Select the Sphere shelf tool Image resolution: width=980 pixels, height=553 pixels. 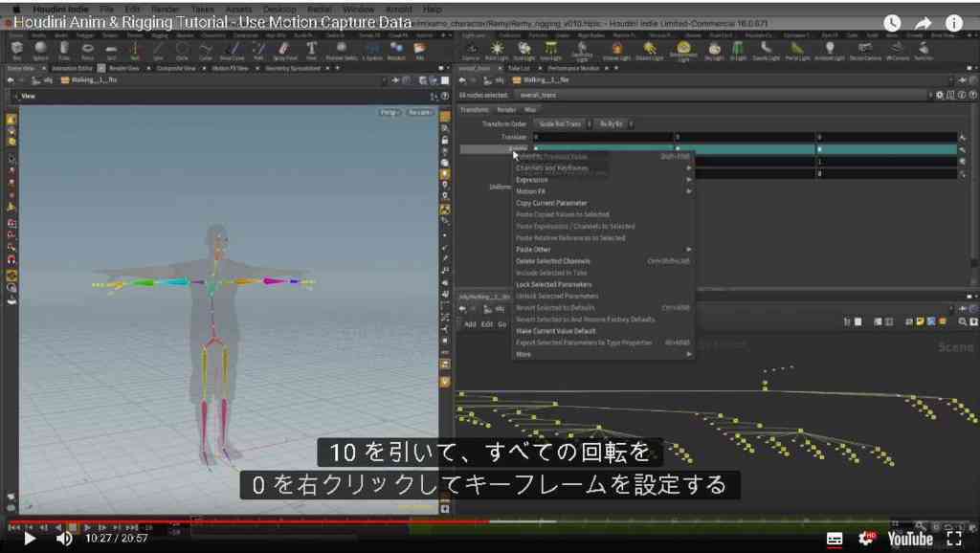pos(40,50)
